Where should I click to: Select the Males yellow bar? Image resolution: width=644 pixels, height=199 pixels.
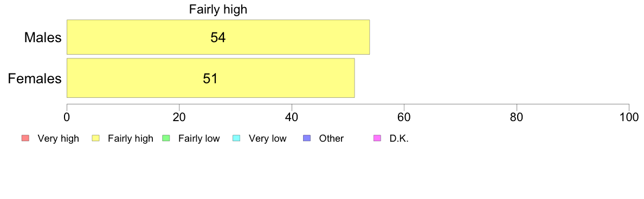(218, 37)
